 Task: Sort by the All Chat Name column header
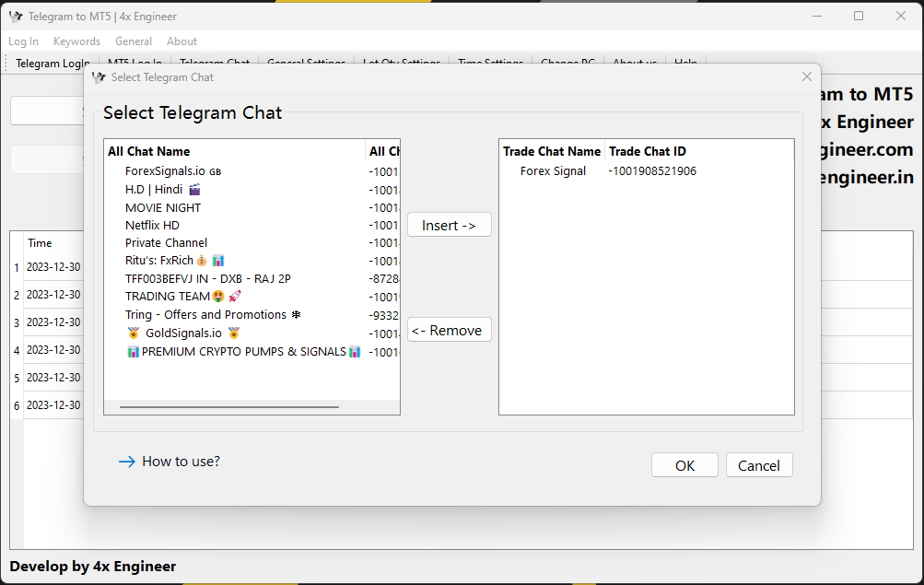(235, 151)
